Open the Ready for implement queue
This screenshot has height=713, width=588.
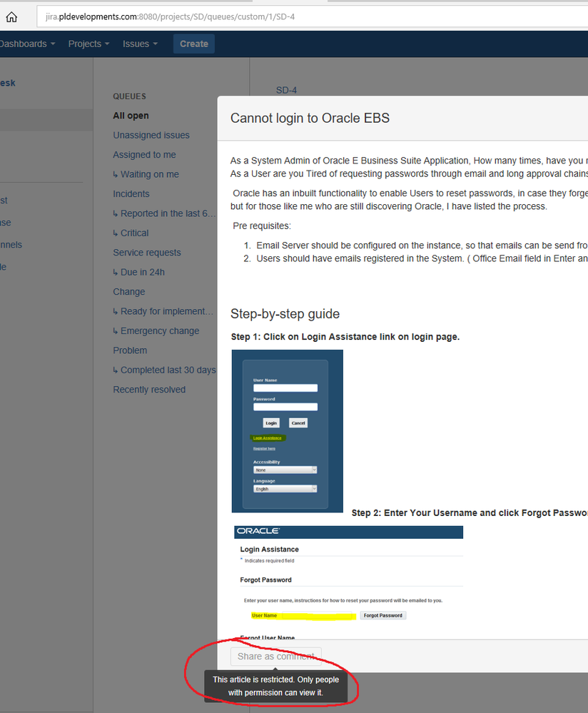point(163,311)
